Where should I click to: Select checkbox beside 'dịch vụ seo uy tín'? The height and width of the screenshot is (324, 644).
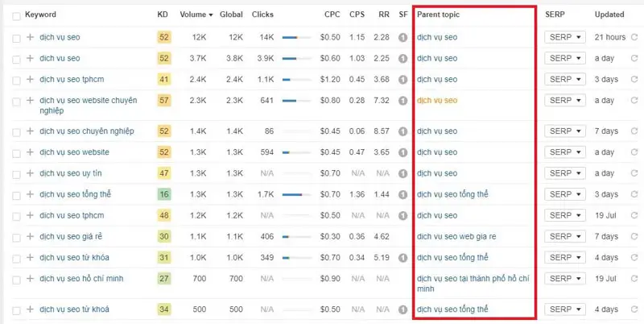(16, 175)
